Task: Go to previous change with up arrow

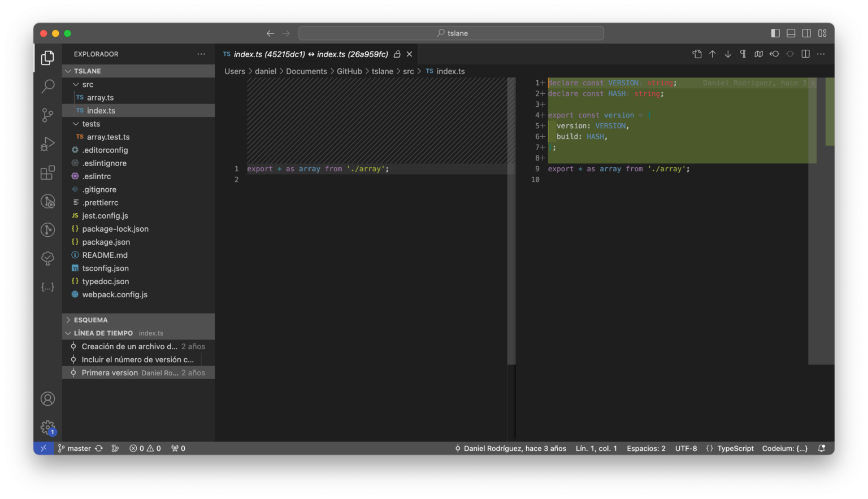Action: 713,54
